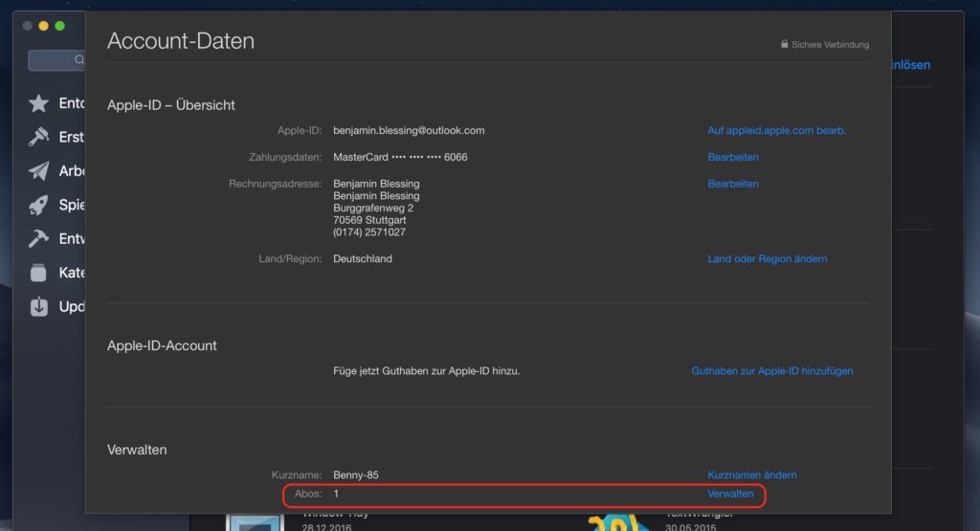
Task: Click the '70569 Stuttgart' line
Action: 369,220
